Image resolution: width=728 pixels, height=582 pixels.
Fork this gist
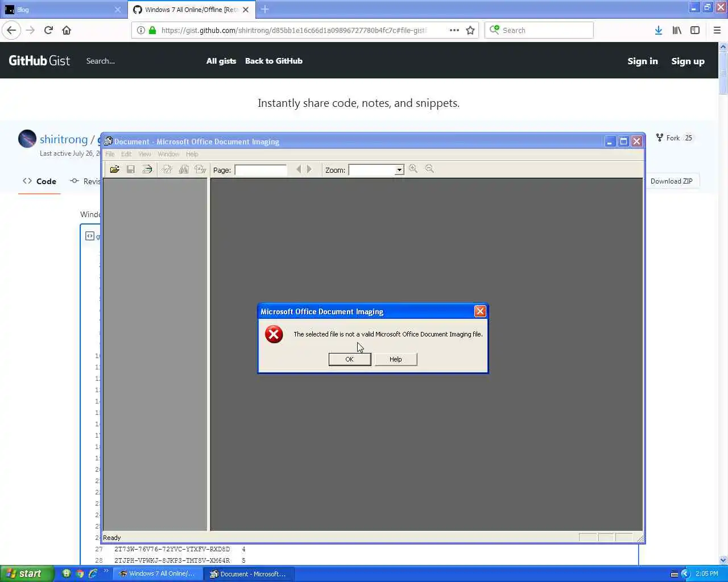[674, 138]
